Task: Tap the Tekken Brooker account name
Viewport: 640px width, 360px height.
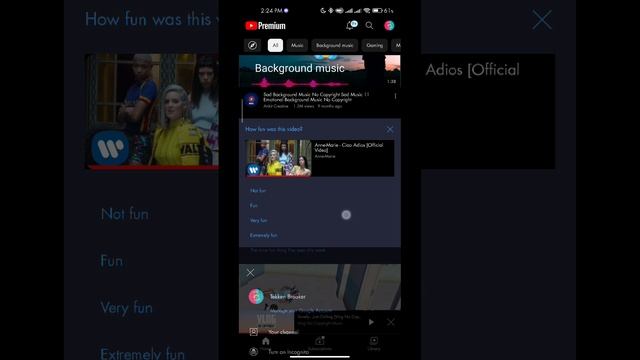Action: point(287,297)
